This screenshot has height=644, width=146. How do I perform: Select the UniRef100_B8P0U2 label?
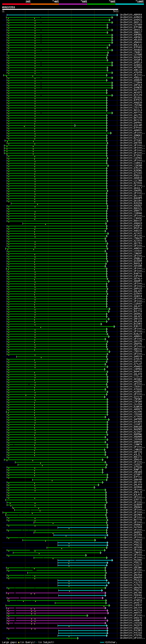(x=131, y=308)
